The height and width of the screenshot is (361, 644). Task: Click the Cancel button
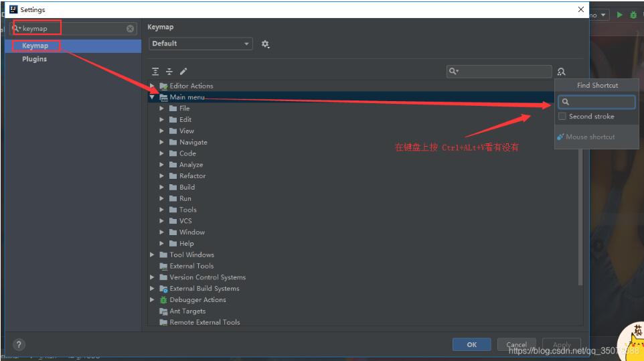516,344
